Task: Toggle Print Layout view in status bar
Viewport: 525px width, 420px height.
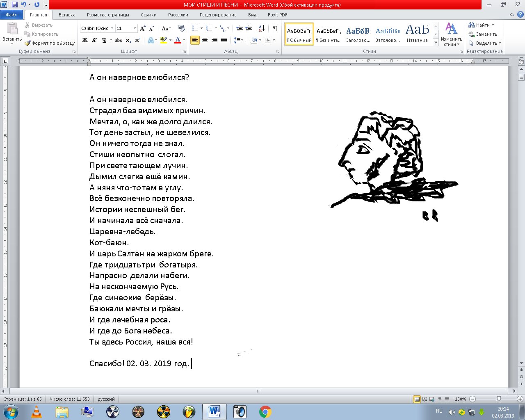Action: click(x=417, y=399)
